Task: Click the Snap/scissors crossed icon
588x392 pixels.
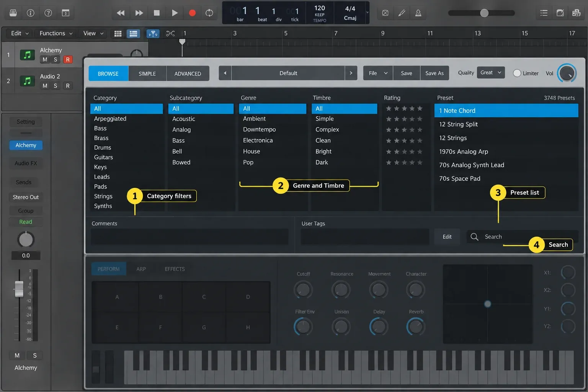Action: 170,34
